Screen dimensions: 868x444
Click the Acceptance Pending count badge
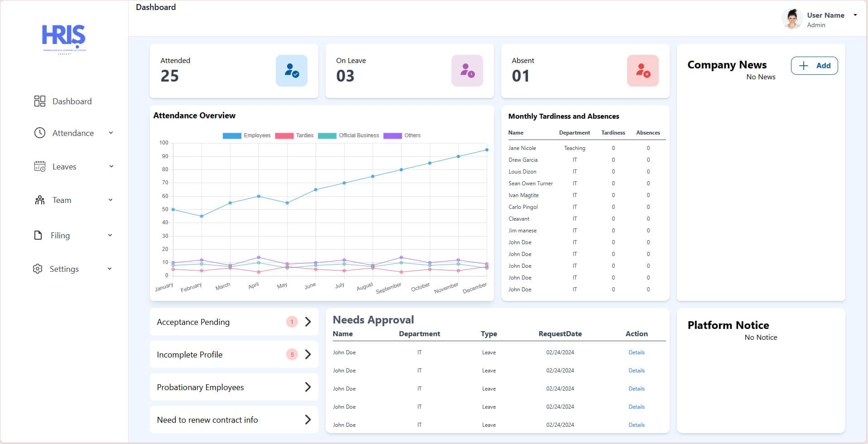pyautogui.click(x=292, y=322)
